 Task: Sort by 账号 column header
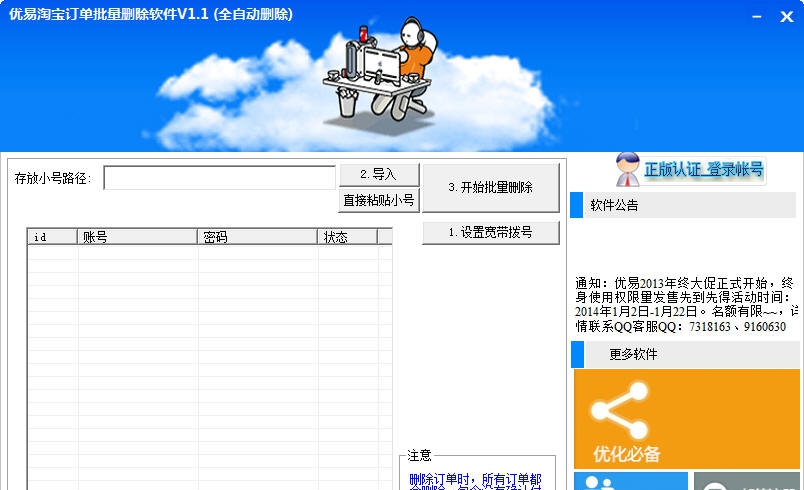coord(137,237)
